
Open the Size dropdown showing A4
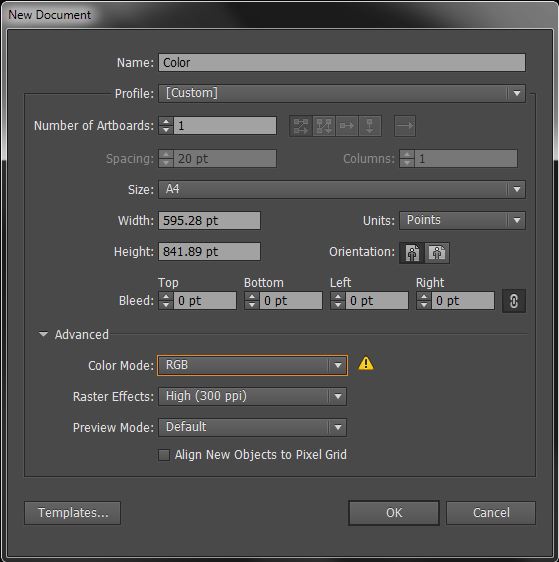click(x=342, y=189)
